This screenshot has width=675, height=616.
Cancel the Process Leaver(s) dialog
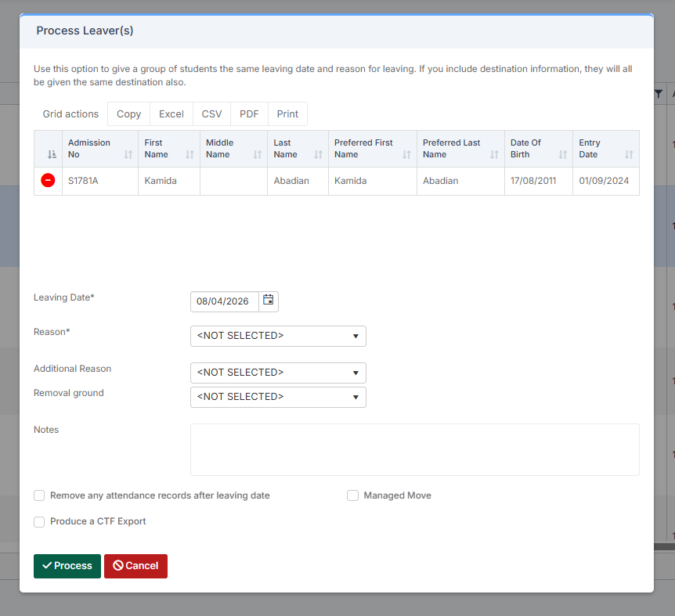pos(135,566)
